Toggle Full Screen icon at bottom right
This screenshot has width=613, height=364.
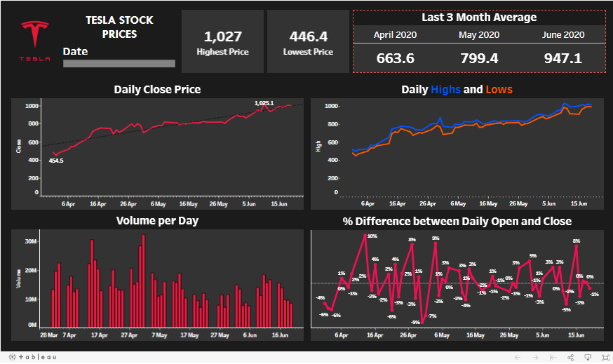click(605, 358)
